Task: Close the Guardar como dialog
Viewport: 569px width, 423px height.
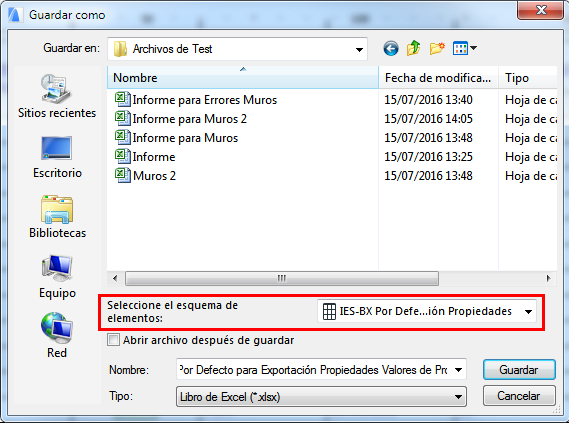Action: pos(540,10)
